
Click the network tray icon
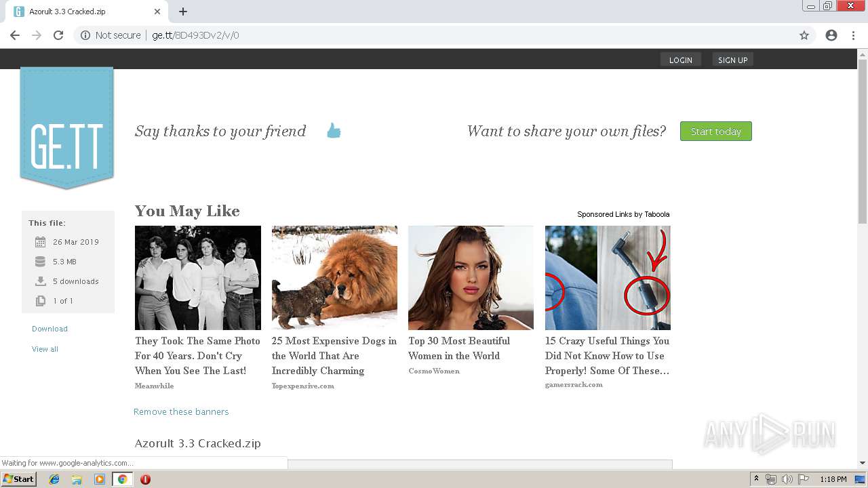point(771,479)
